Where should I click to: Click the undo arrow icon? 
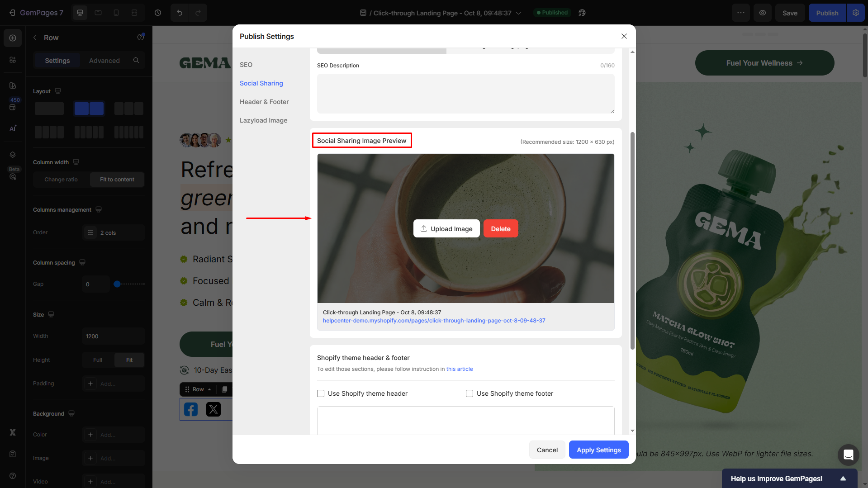(180, 13)
